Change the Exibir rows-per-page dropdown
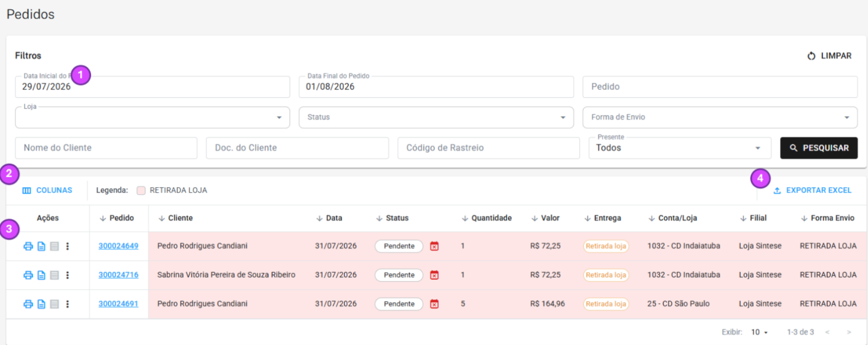 [759, 332]
